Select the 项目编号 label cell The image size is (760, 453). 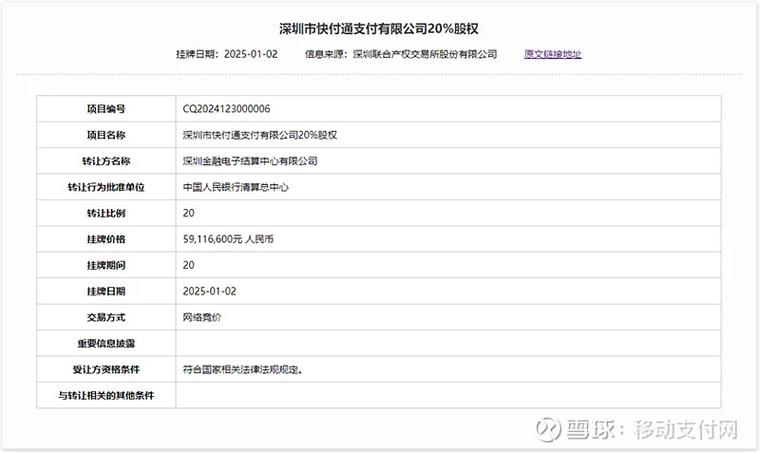(106, 109)
